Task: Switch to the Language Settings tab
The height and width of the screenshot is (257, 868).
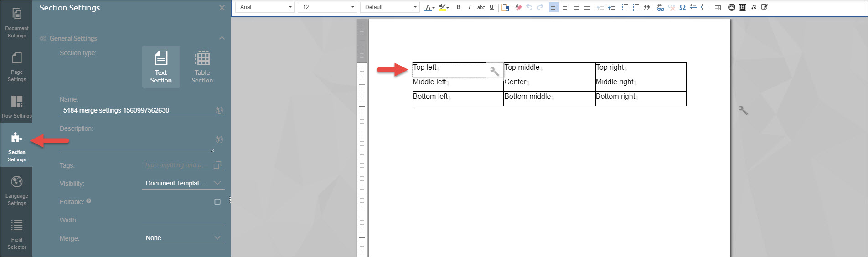Action: [x=17, y=190]
